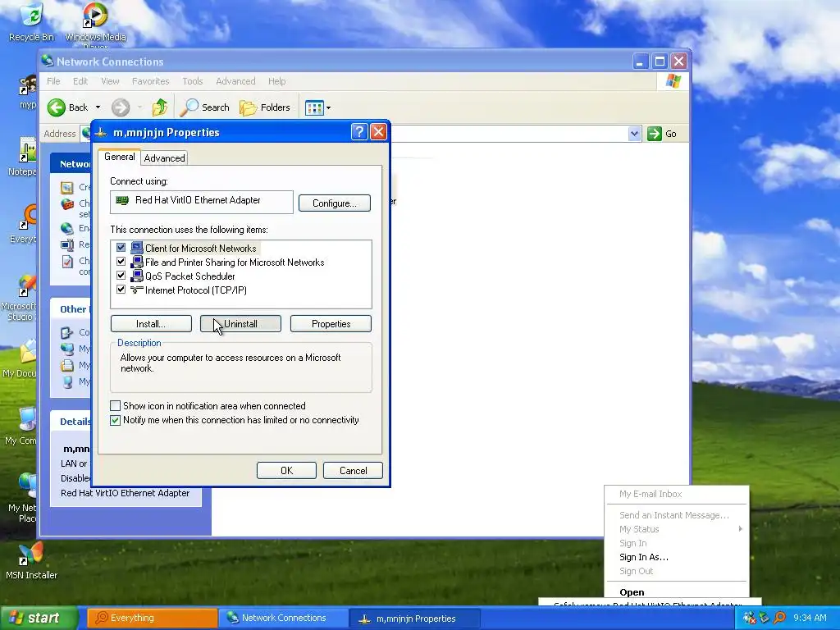
Task: Click the Safely Remove Hardware tray icon
Action: (765, 618)
